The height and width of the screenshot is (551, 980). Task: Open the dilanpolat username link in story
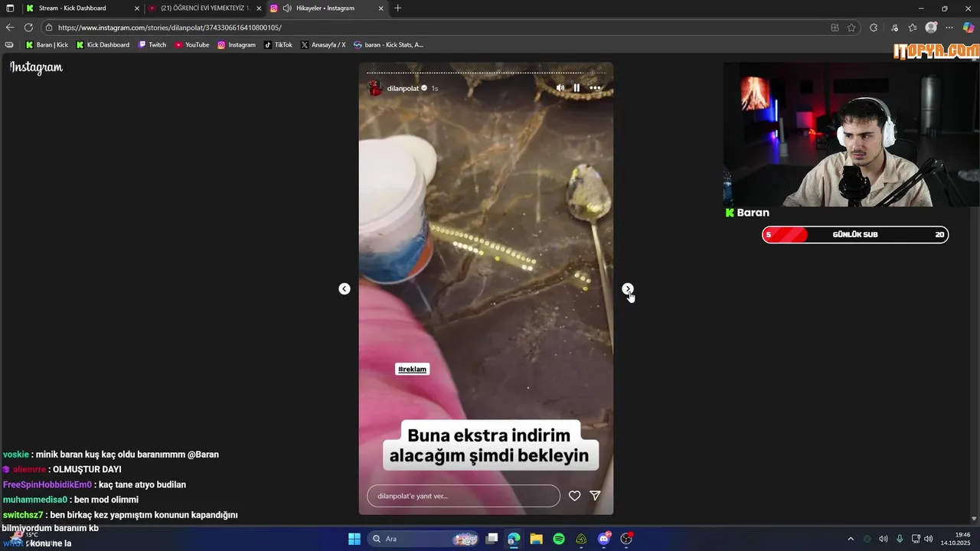click(x=403, y=89)
